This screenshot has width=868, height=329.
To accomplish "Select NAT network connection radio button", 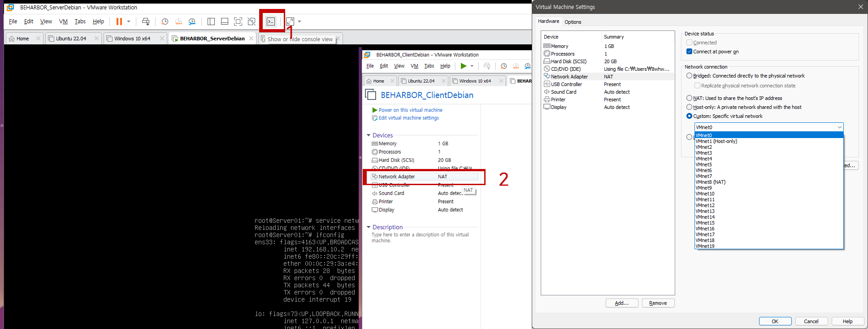I will pyautogui.click(x=690, y=98).
